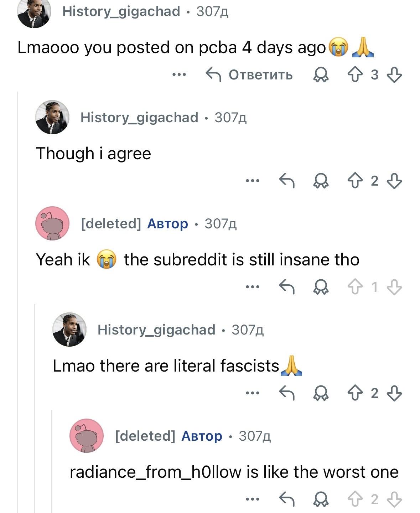Image resolution: width=420 pixels, height=513 pixels.
Task: Reply to the "literal fascists" comment
Action: click(x=287, y=393)
